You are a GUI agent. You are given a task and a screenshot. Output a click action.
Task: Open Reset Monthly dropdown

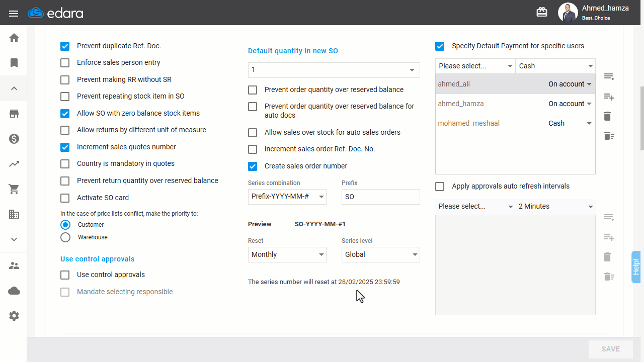pos(287,254)
